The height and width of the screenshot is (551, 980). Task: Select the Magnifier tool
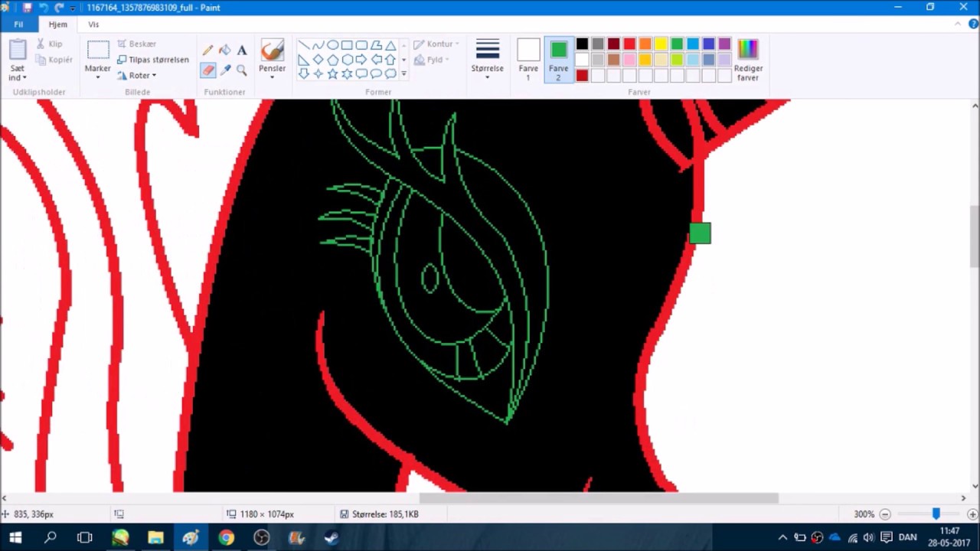pyautogui.click(x=241, y=70)
